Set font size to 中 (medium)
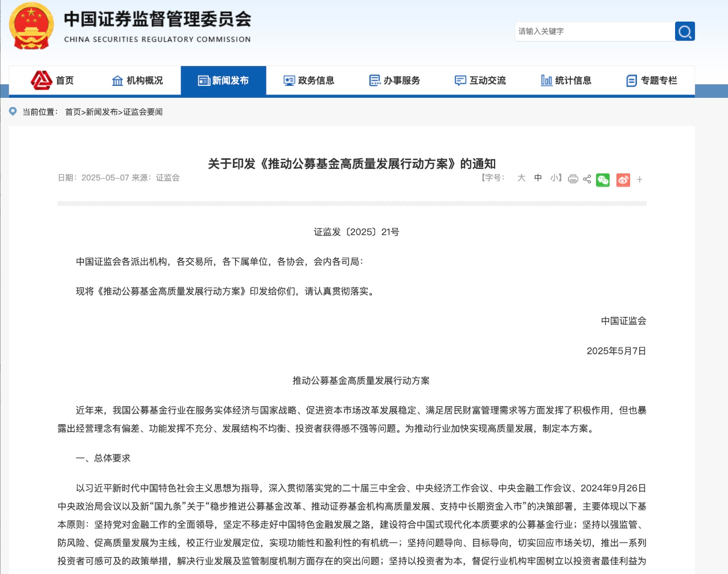 (538, 178)
